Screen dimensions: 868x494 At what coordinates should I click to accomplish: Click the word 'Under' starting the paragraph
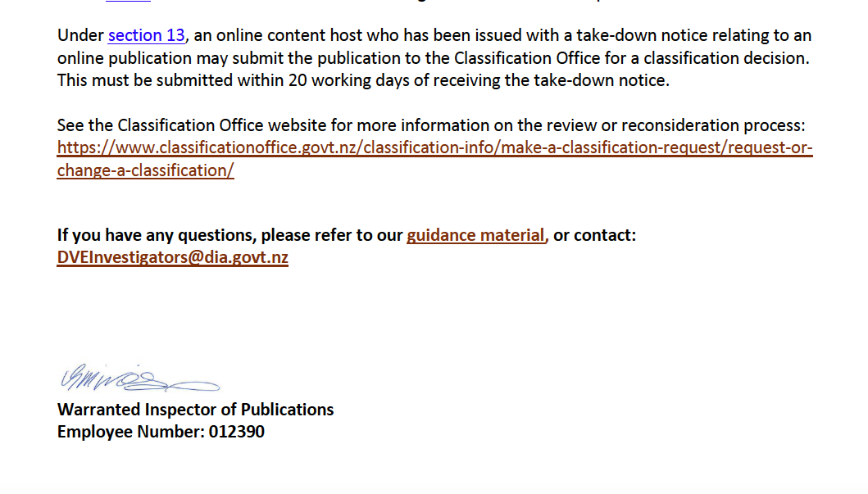(x=80, y=35)
